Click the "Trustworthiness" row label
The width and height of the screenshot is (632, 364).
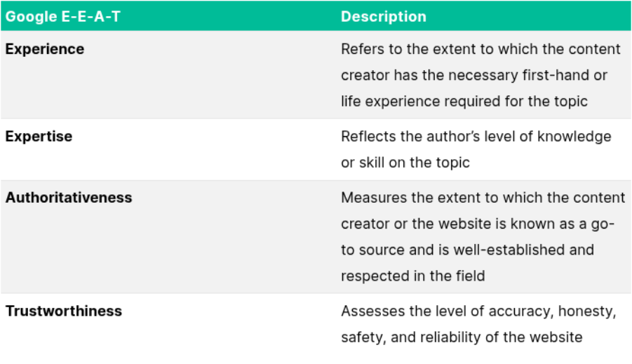click(64, 311)
